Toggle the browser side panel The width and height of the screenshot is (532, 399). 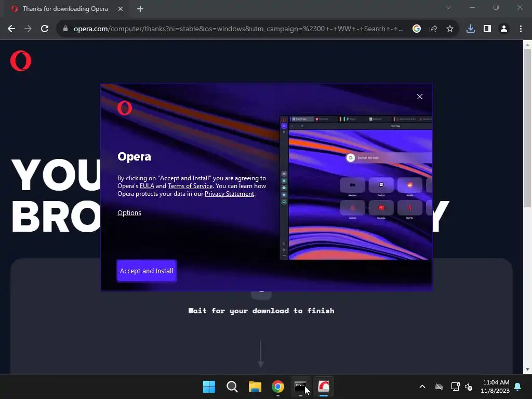[487, 29]
